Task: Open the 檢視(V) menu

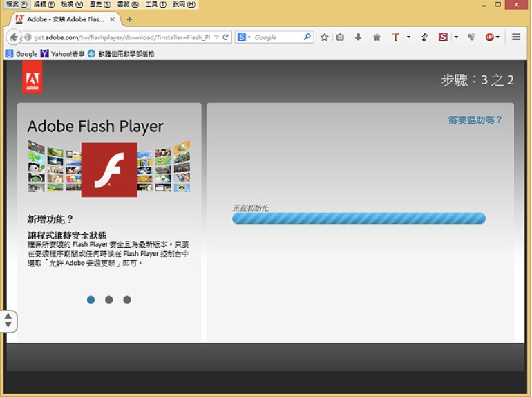Action: click(x=72, y=4)
